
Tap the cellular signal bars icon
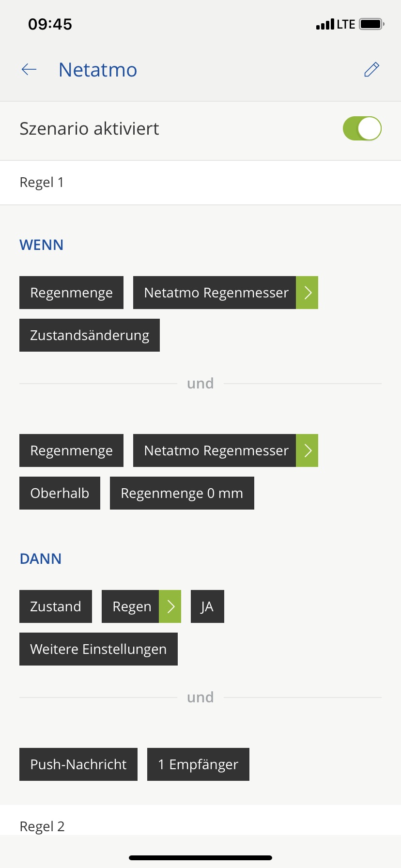tap(325, 24)
